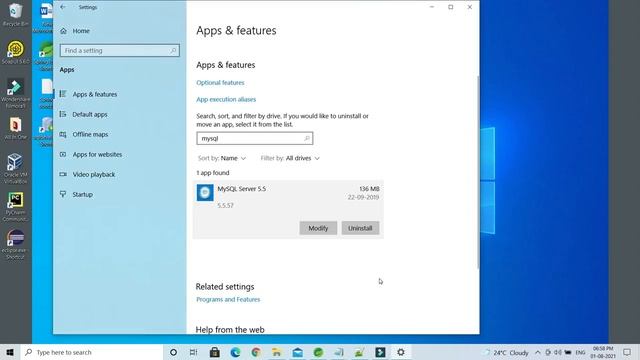The image size is (640, 360).
Task: Click the MySQL Server 5.5 app icon
Action: (205, 192)
